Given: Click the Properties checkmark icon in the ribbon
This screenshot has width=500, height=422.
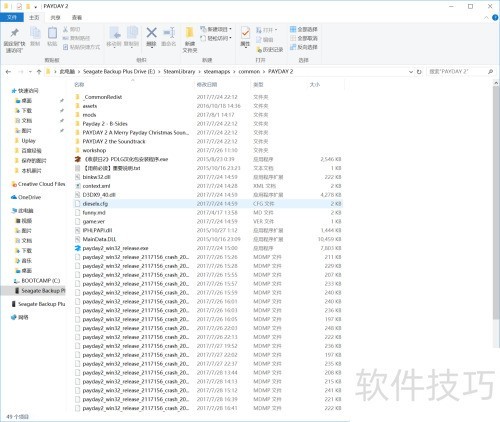Looking at the screenshot, I should click(245, 33).
